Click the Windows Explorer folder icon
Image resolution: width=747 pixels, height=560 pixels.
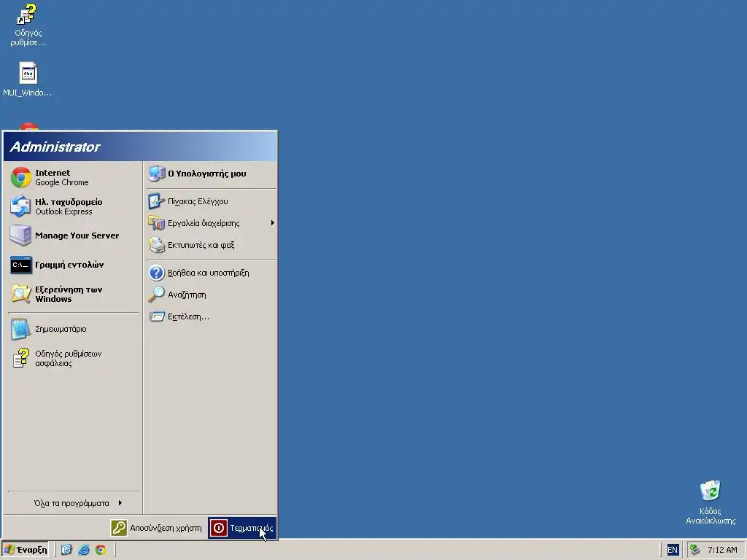20,294
